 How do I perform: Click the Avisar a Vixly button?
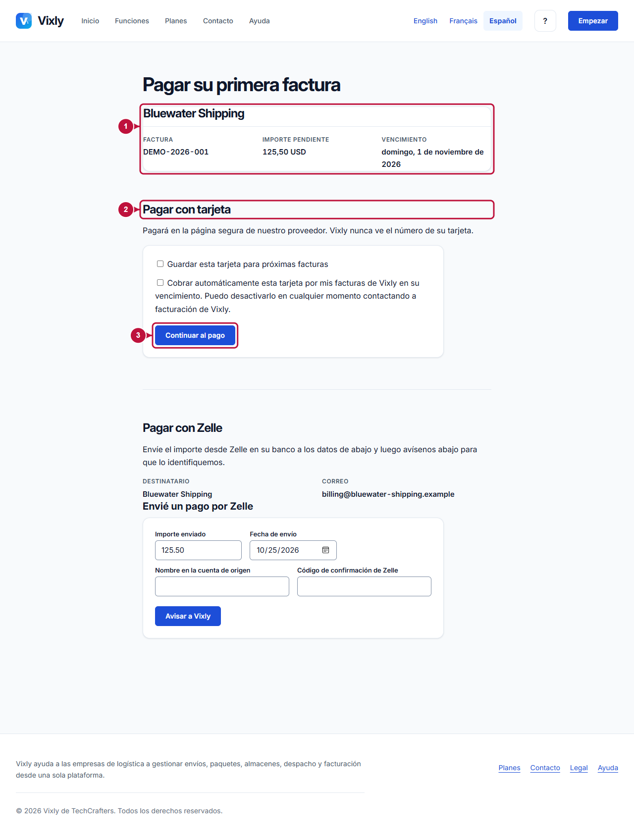(x=188, y=616)
